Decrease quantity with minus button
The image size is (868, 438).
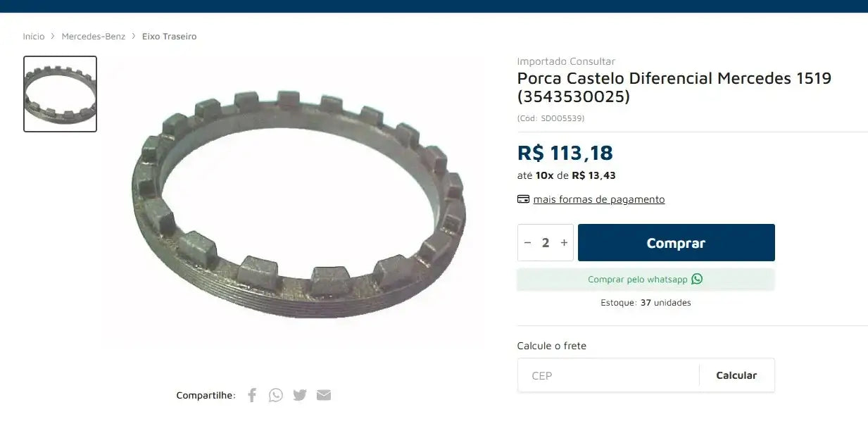(x=528, y=243)
